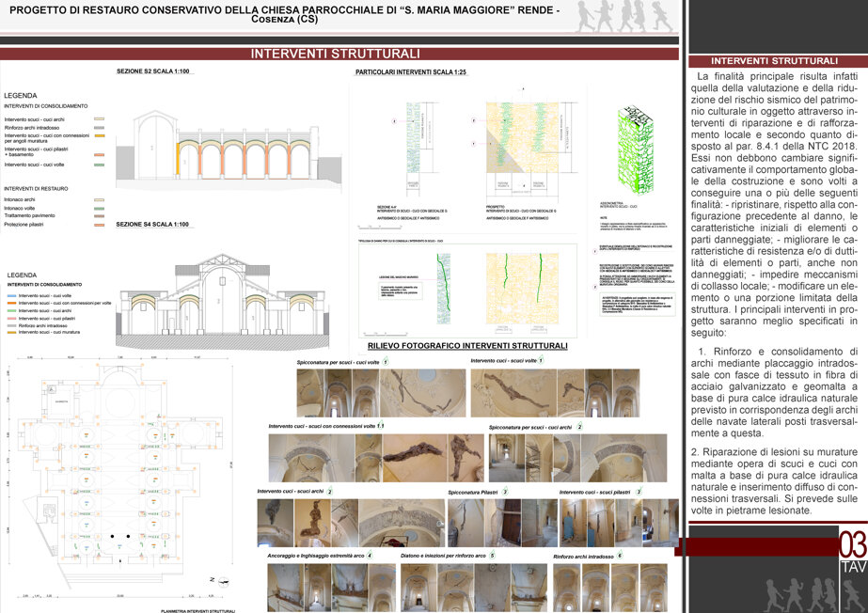
Task: Click the PARTICOLARI INTERVENTI SCALA 1:25 title
Action: pos(411,71)
